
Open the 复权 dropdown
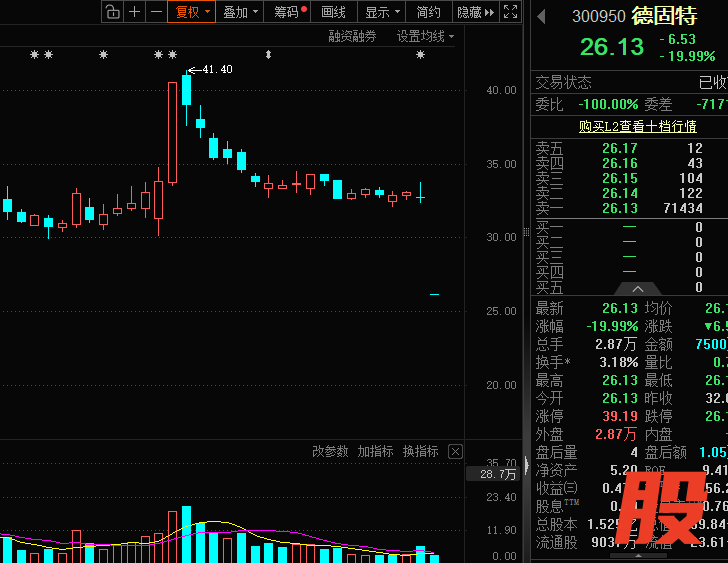pos(193,12)
